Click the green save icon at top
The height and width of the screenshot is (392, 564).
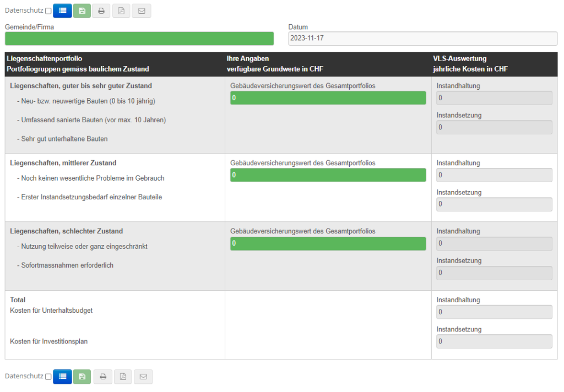82,11
